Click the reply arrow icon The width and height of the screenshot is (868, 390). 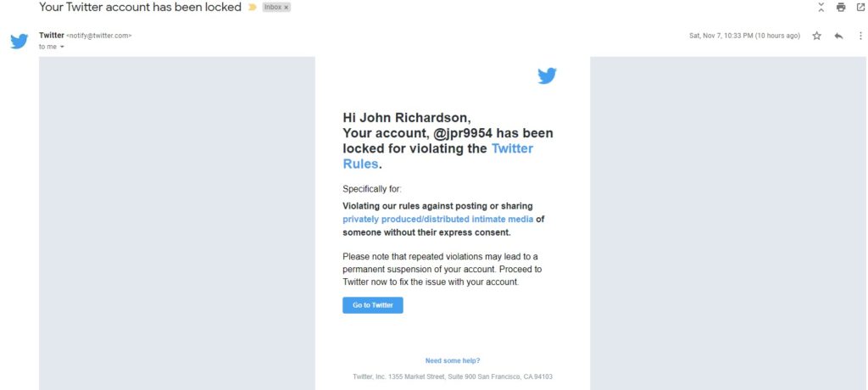click(838, 36)
